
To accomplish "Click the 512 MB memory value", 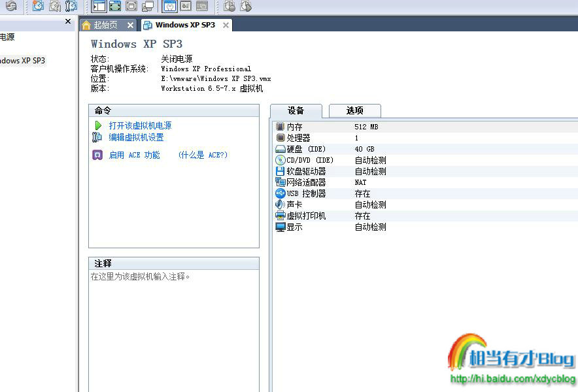I will coord(366,127).
